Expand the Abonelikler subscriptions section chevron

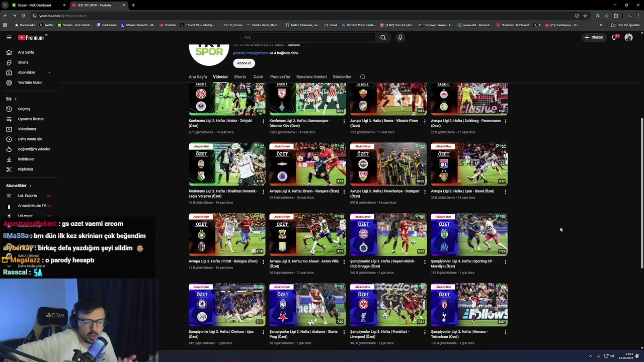pyautogui.click(x=30, y=186)
